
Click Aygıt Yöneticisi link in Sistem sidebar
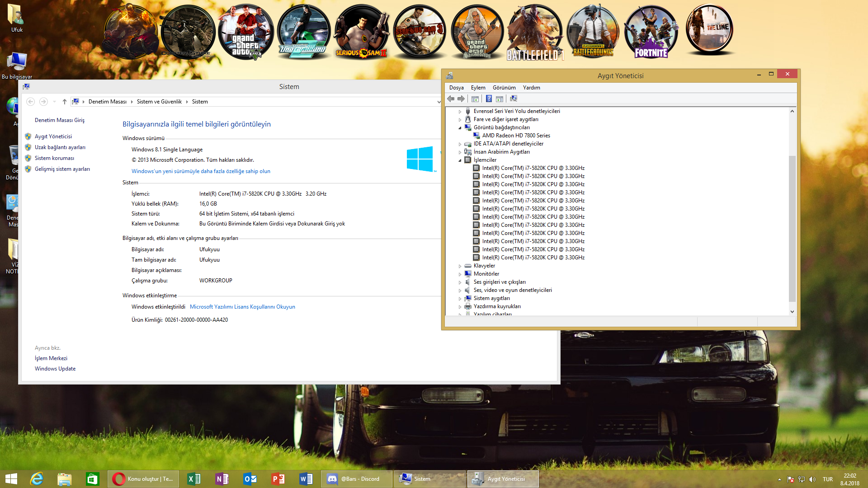tap(53, 136)
